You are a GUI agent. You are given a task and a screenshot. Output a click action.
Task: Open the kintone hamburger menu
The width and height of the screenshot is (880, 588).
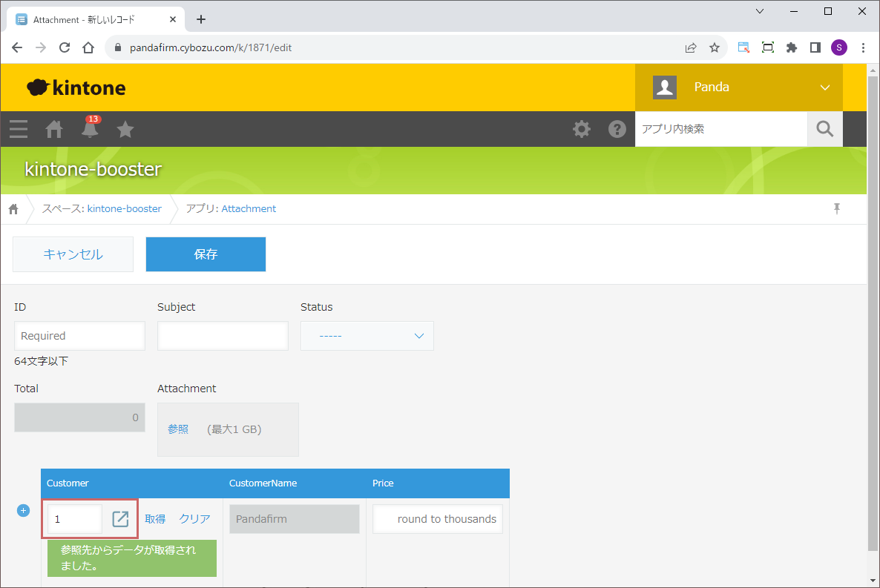[x=19, y=129]
